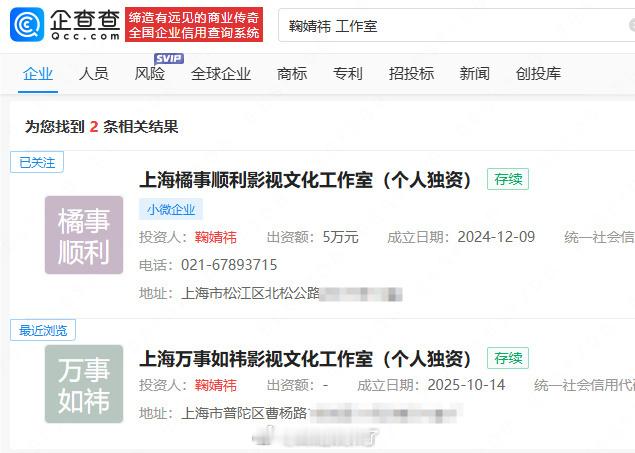Open the 创投库 tab
This screenshot has height=453, width=635.
coord(538,74)
